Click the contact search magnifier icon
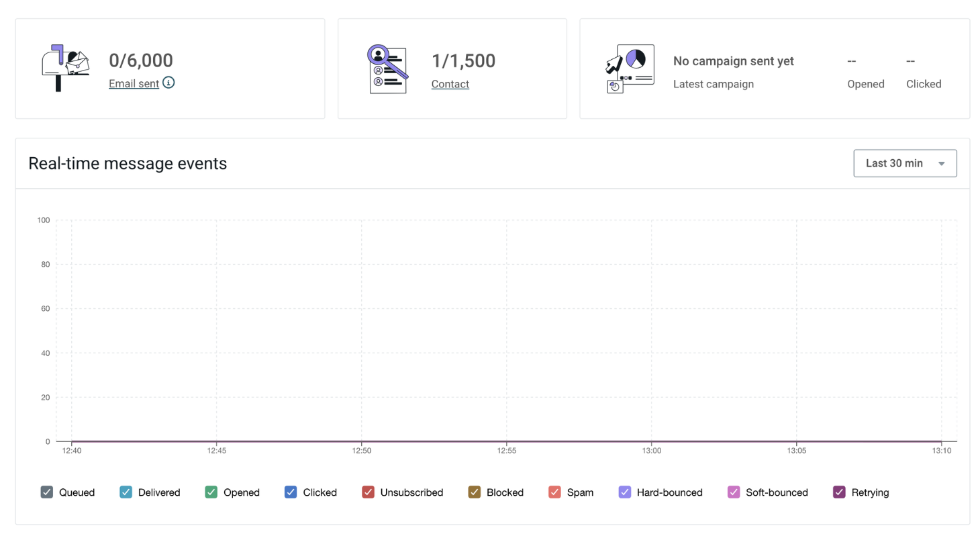The image size is (980, 534). click(388, 69)
